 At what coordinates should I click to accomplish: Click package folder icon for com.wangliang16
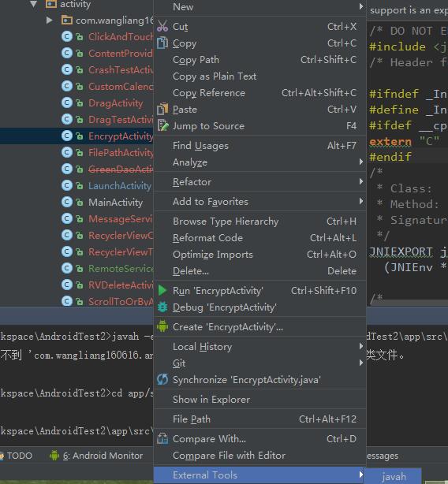pyautogui.click(x=67, y=20)
